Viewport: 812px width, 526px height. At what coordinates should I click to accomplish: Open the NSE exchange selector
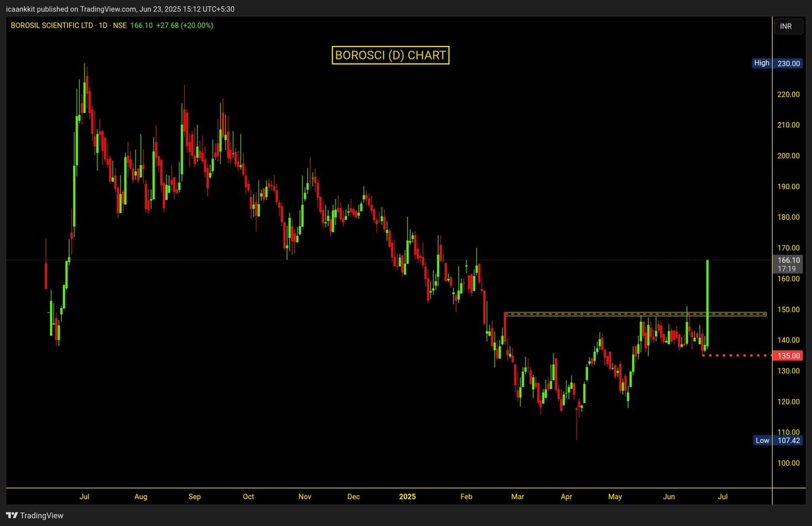point(119,25)
